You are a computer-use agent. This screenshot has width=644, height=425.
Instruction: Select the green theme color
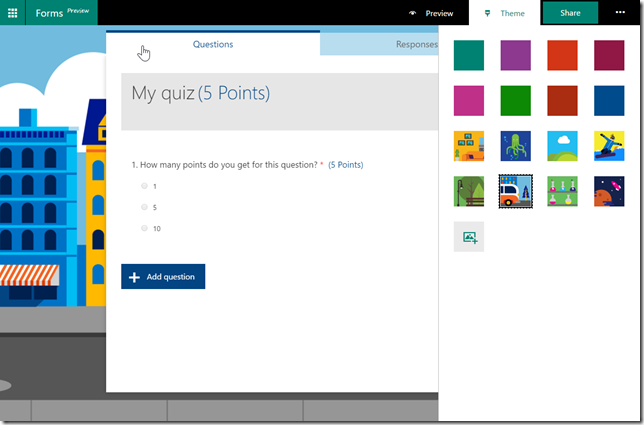click(x=515, y=101)
